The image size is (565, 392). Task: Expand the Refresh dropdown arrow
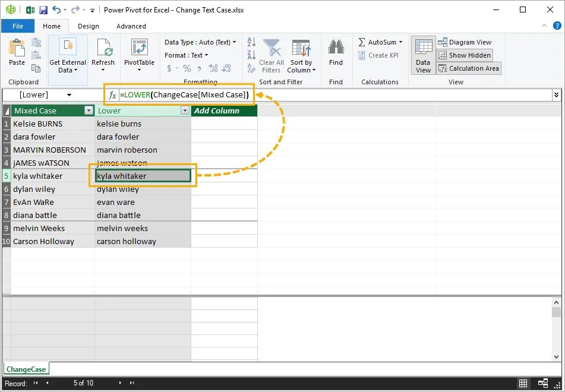pos(103,70)
